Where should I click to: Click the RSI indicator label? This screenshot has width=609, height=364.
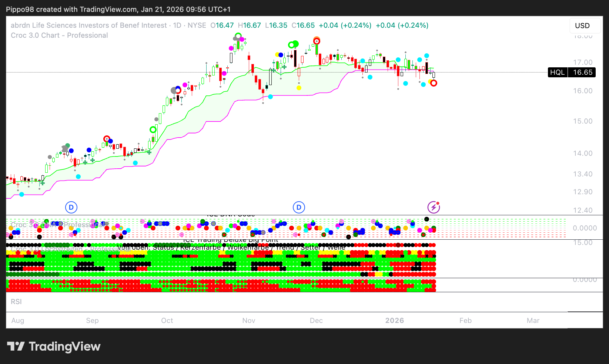tap(16, 302)
